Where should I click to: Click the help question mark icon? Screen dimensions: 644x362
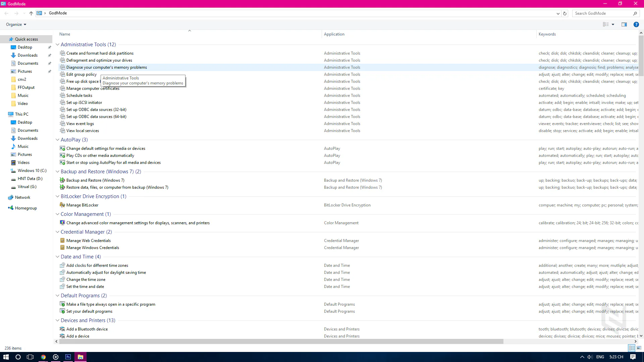[636, 24]
